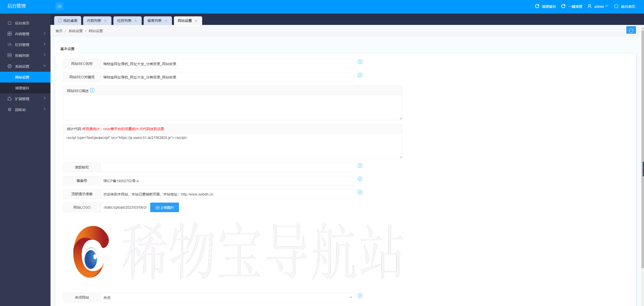This screenshot has width=644, height=306.
Task: Click the 系统设置 gear icon in sidebar
Action: coord(10,66)
